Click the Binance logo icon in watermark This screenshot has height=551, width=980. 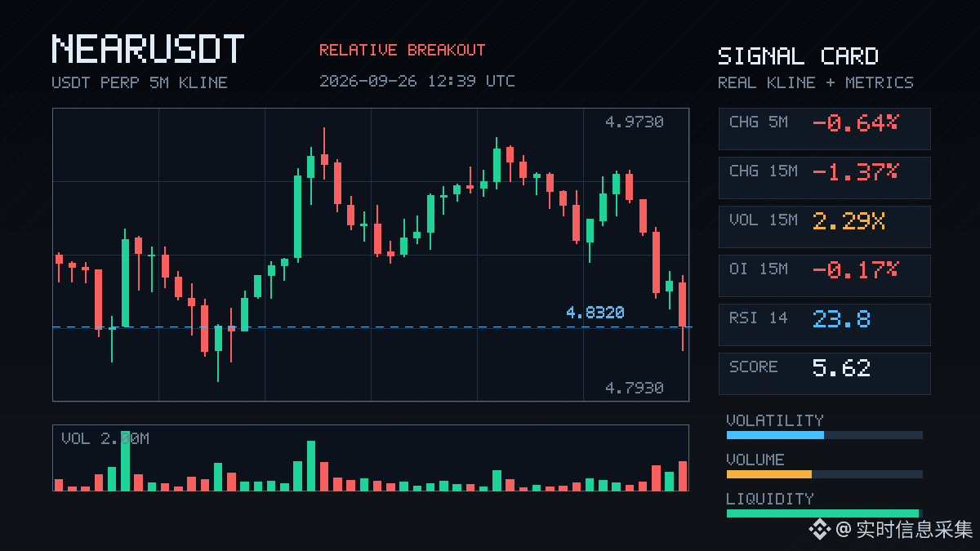819,530
